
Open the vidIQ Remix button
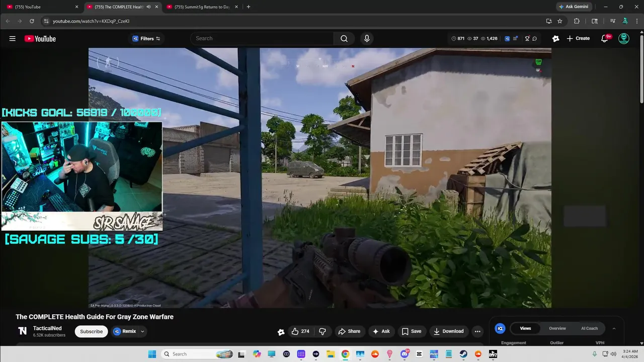click(x=125, y=331)
